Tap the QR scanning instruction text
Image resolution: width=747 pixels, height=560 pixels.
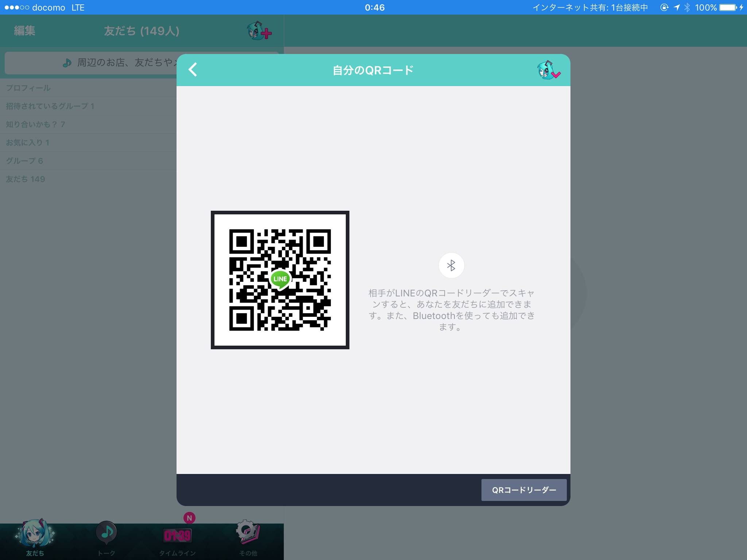451,310
